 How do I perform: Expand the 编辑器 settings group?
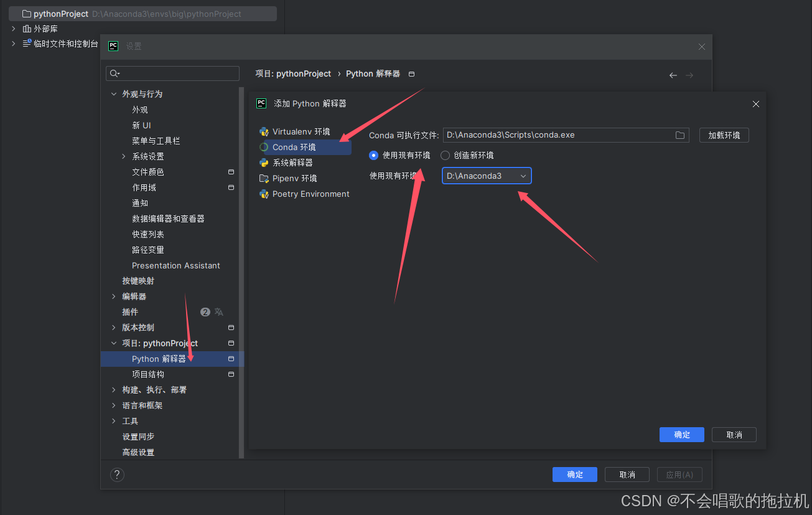113,296
